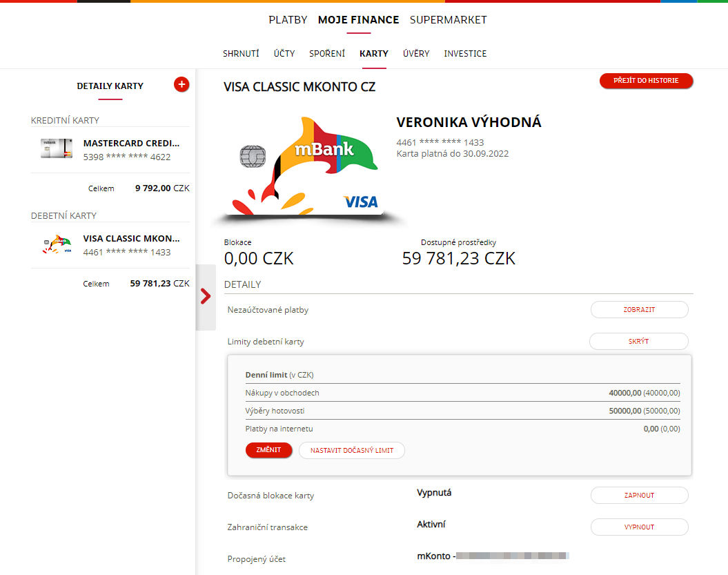Switch to the ÚČTY tab

284,53
